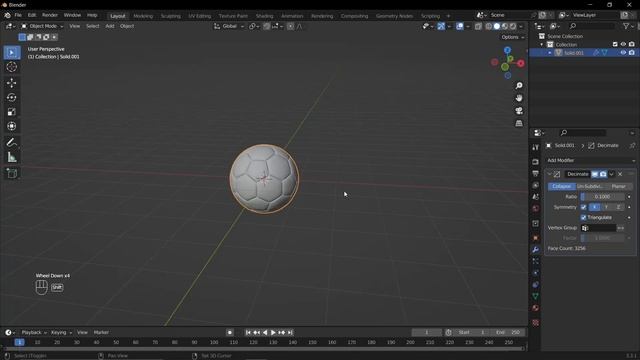This screenshot has height=360, width=640.
Task: Open the Material properties tab
Action: (536, 308)
